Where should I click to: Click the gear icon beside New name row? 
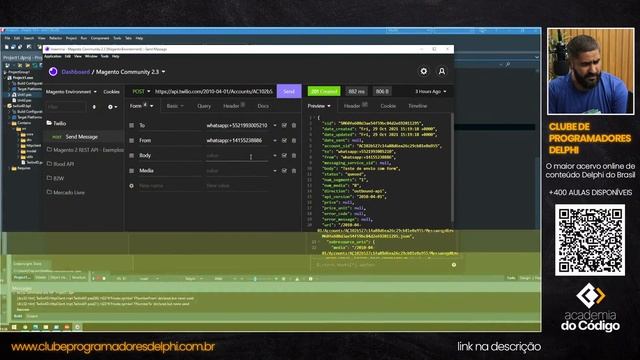click(131, 186)
